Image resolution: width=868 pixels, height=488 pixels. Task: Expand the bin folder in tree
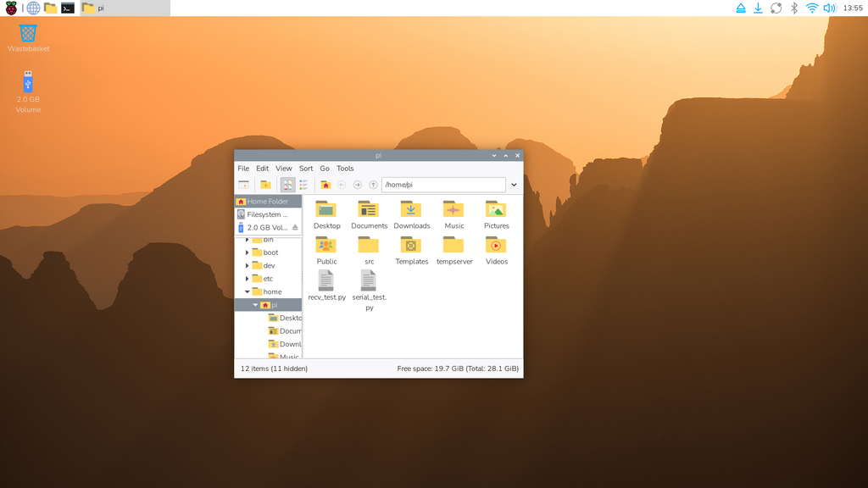pos(247,240)
